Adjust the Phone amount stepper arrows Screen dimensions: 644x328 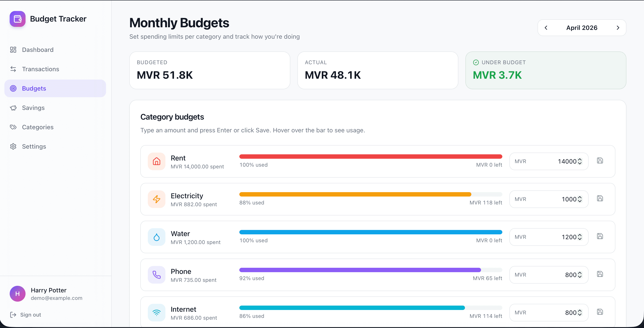(580, 275)
